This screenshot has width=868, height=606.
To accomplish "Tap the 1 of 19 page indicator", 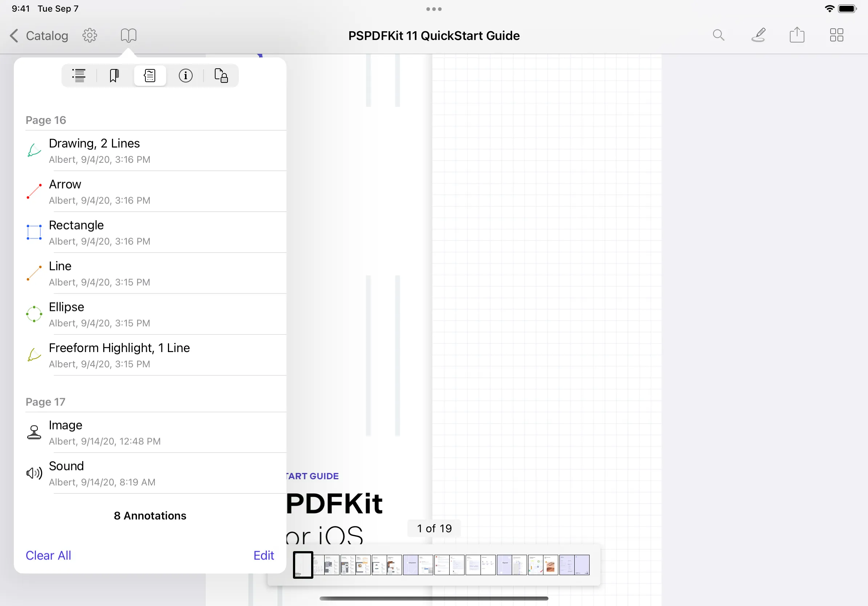I will pos(434,528).
